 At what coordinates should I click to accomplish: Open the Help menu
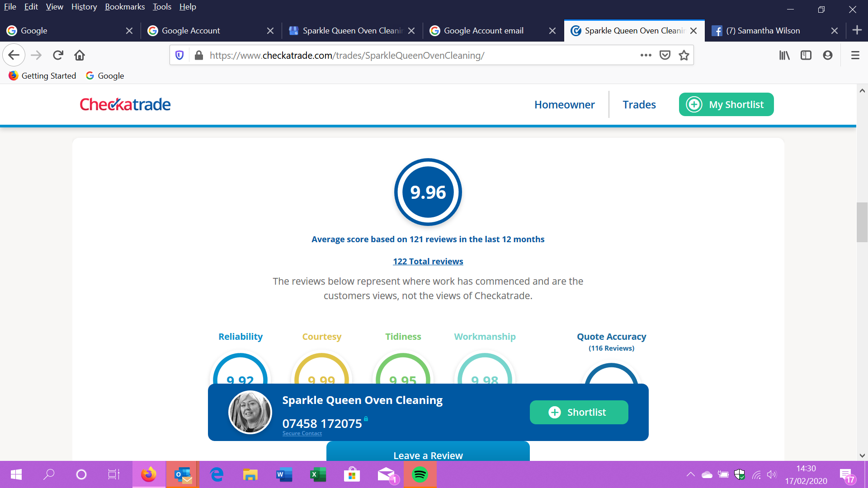point(188,7)
